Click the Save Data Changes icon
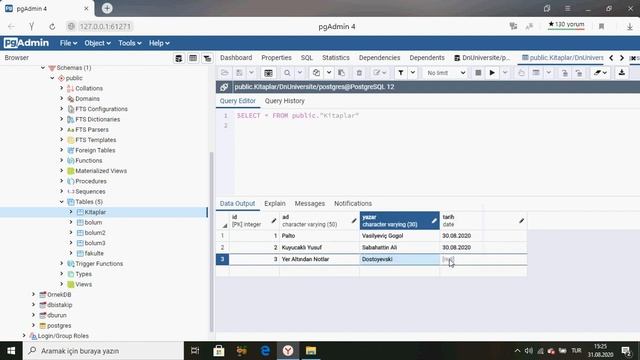 click(x=268, y=73)
